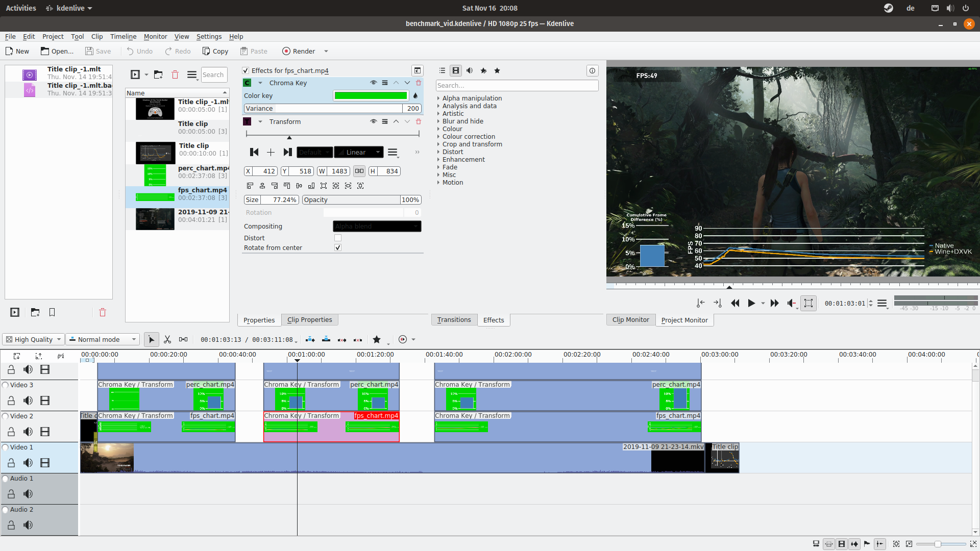Lock the Video 2 track
The width and height of the screenshot is (980, 551).
pyautogui.click(x=11, y=432)
